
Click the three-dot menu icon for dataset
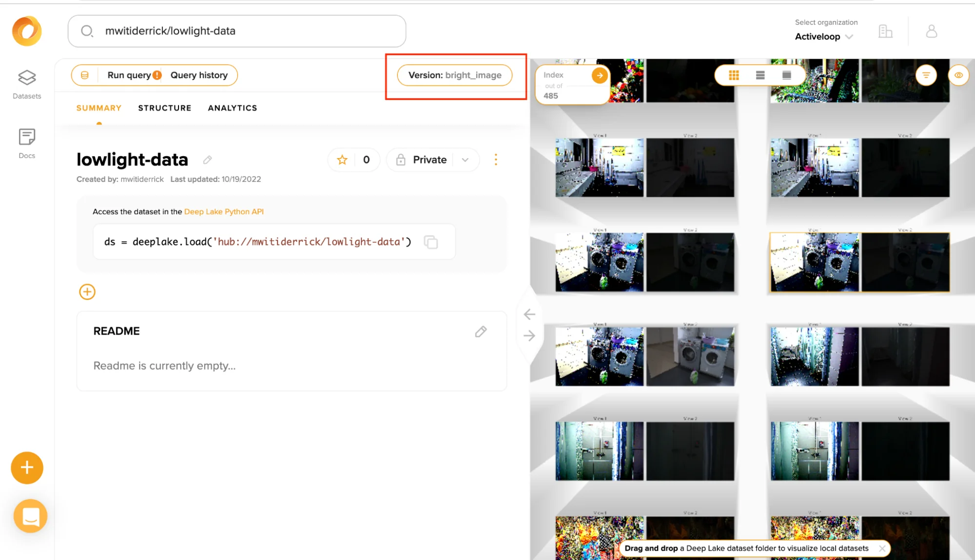tap(496, 159)
